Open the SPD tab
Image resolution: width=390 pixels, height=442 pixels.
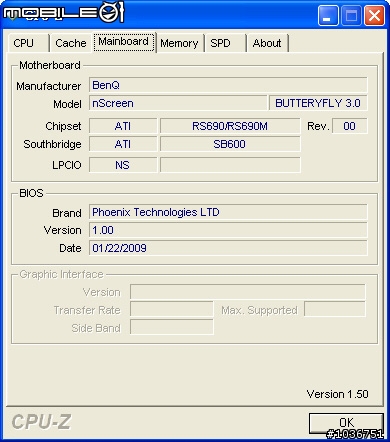click(225, 43)
